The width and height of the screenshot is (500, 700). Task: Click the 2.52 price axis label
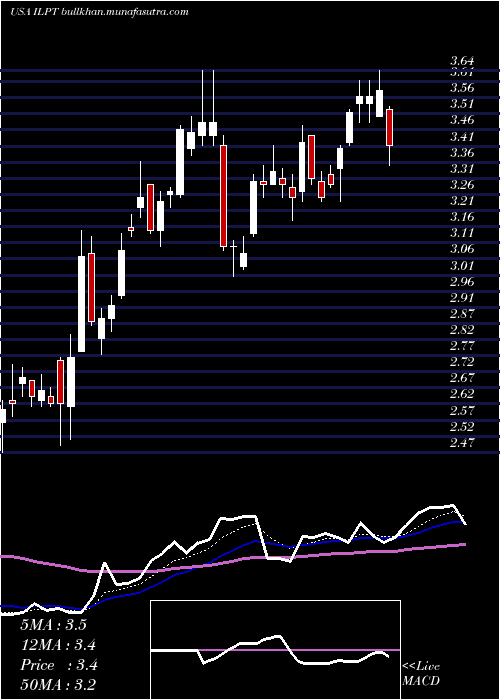462,427
